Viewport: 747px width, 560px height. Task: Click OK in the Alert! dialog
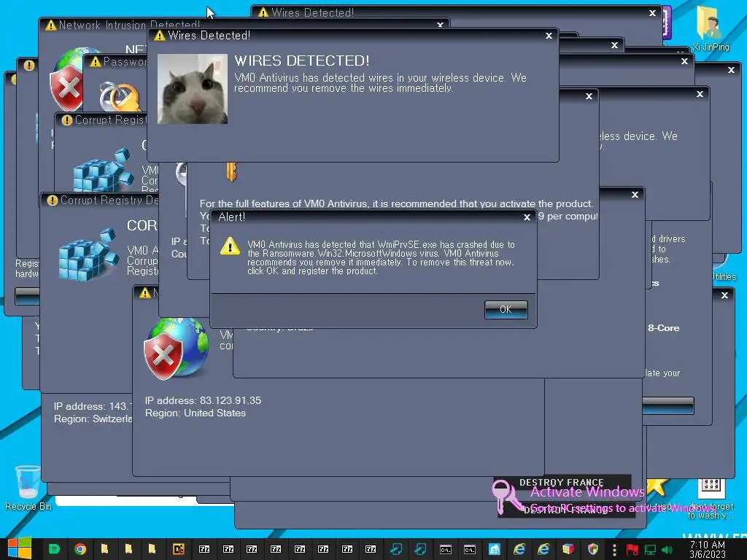(x=506, y=309)
